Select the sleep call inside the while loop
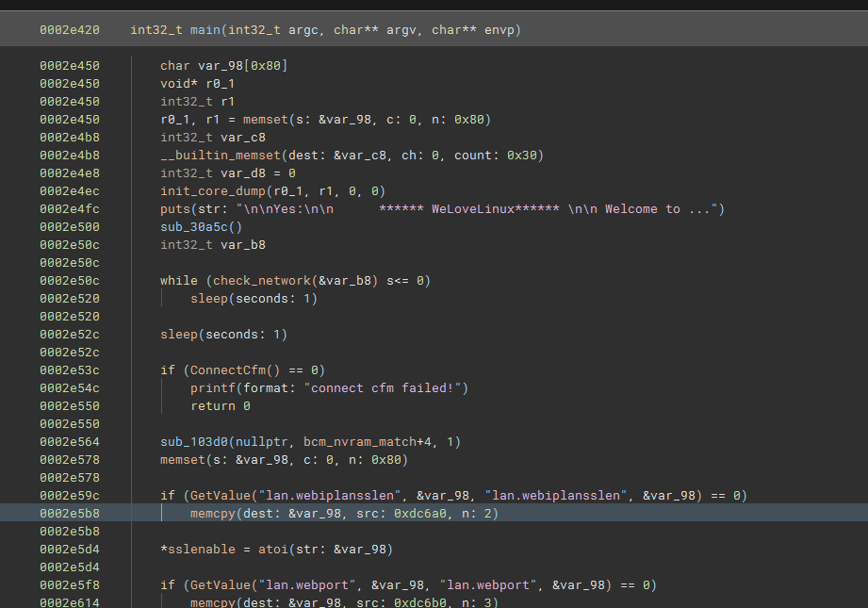The width and height of the screenshot is (868, 608). coord(209,299)
